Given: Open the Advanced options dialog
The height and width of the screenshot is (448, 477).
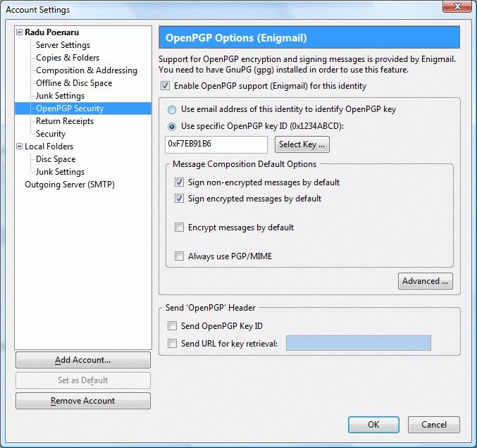Looking at the screenshot, I should pos(426,281).
